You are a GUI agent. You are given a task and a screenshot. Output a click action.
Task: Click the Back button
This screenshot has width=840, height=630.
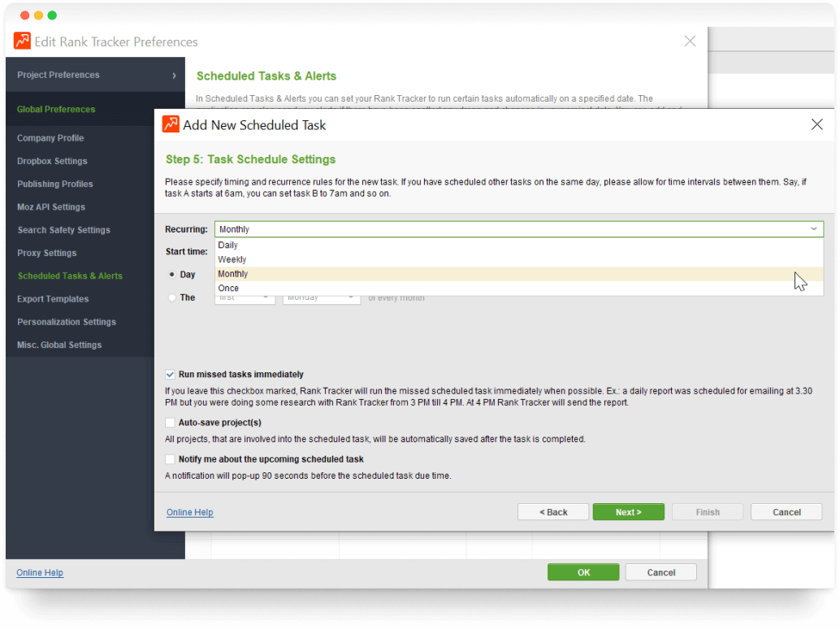coord(553,512)
